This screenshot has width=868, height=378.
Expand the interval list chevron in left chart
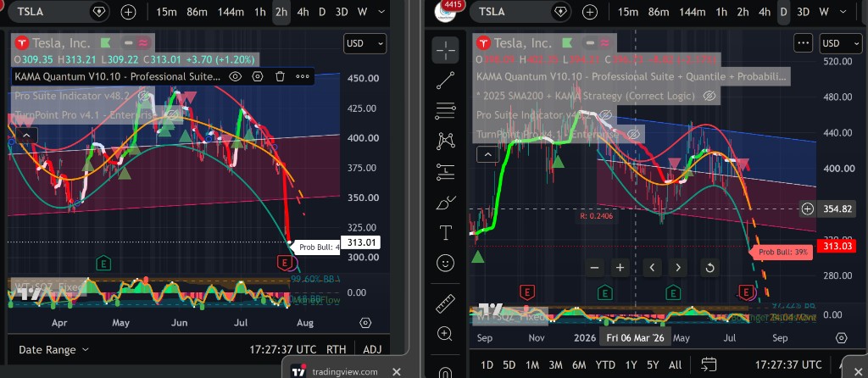pos(382,12)
